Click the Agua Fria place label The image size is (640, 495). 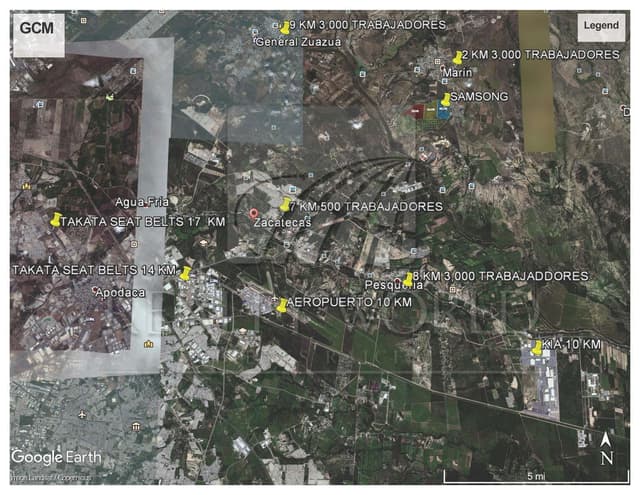pyautogui.click(x=138, y=201)
